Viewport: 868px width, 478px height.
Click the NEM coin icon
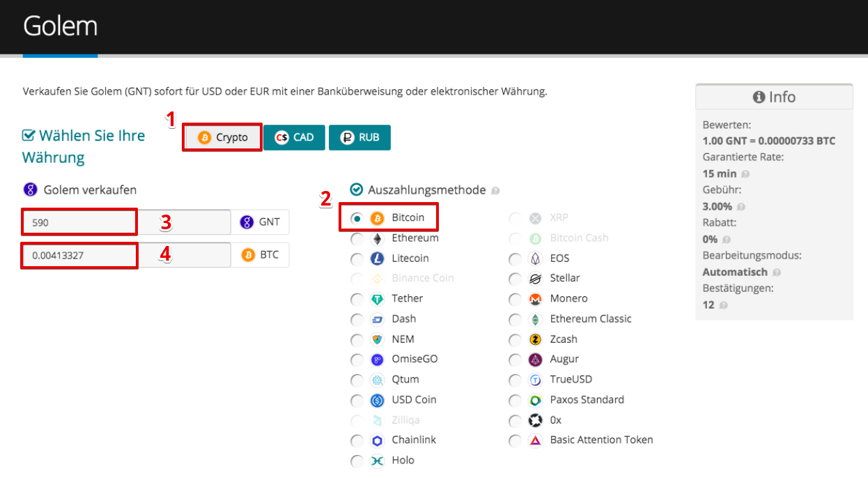pos(378,339)
